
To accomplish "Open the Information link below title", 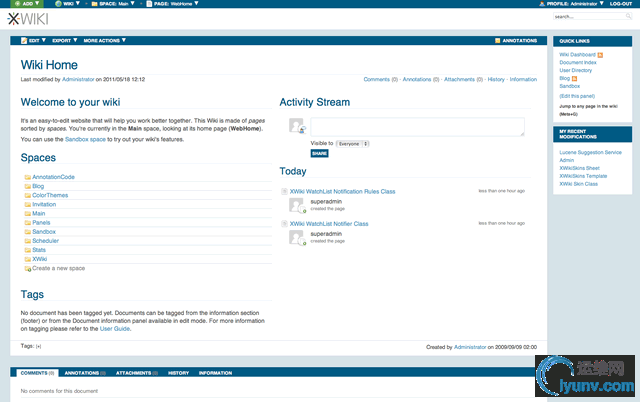I will (523, 79).
